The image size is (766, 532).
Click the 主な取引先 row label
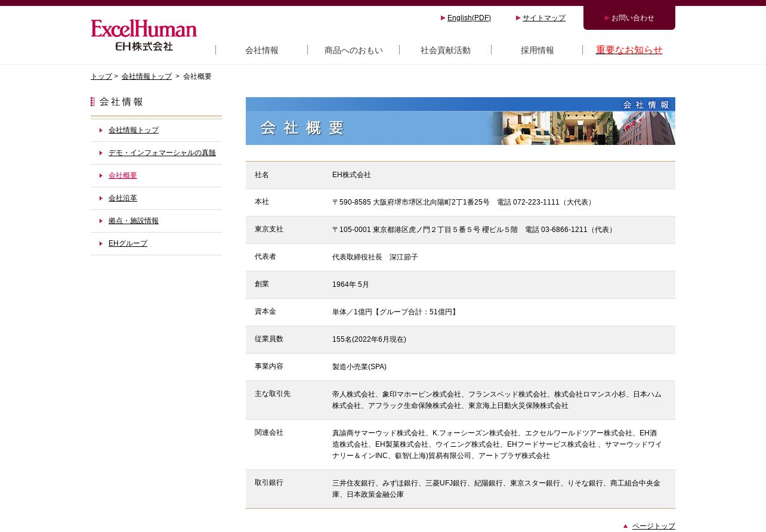pos(273,394)
